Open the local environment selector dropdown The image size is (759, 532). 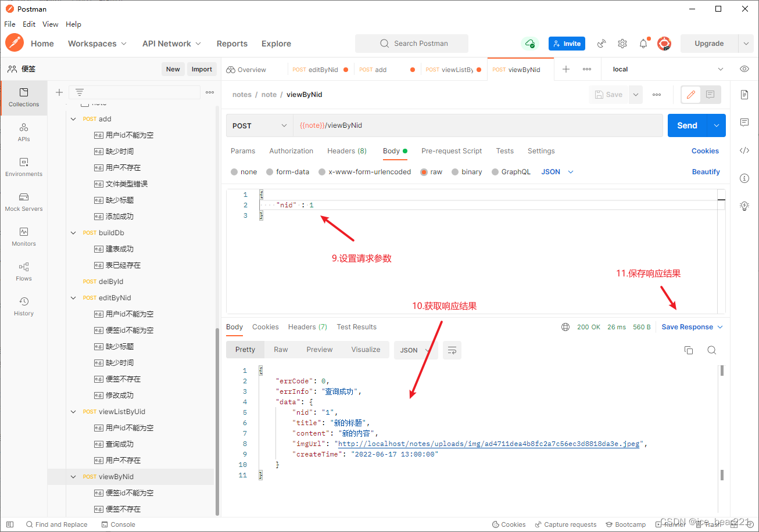click(668, 69)
